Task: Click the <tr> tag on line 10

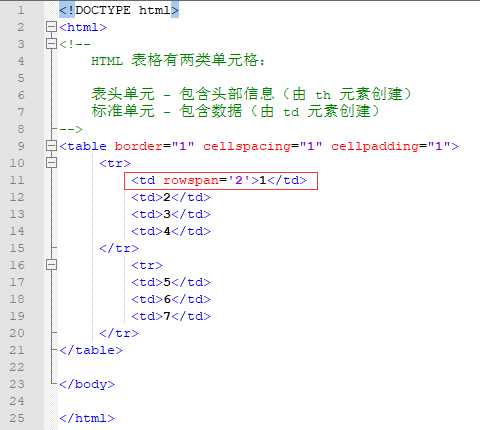Action: [115, 163]
